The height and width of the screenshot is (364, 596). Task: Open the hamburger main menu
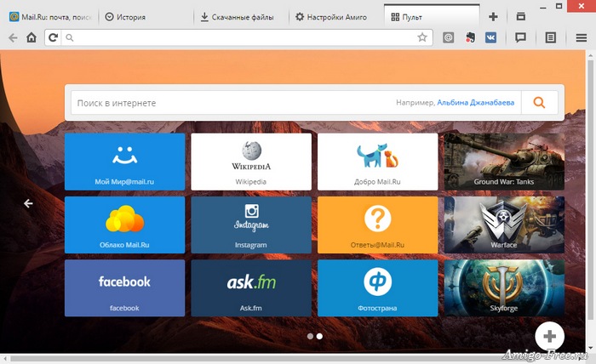tap(582, 37)
